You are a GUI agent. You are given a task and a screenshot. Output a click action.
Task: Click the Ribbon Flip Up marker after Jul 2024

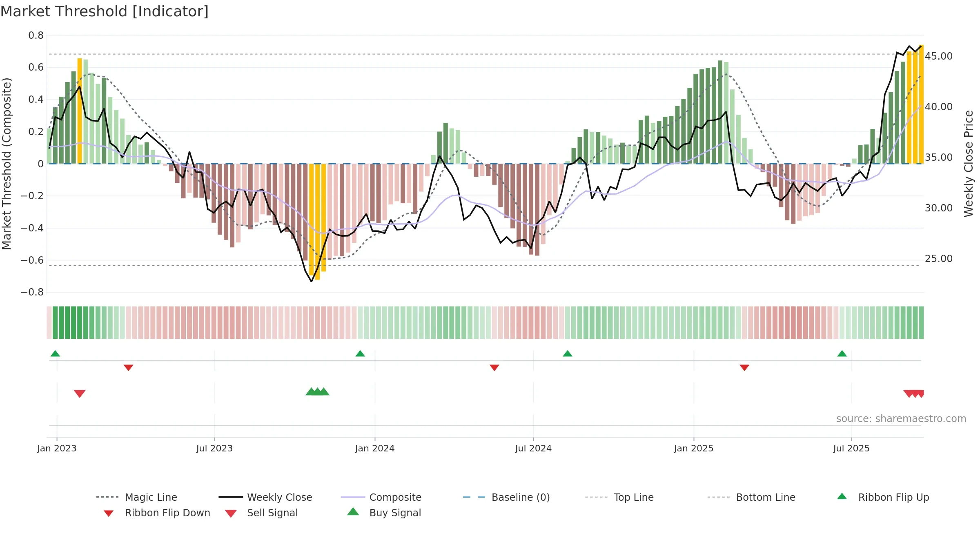[568, 353]
